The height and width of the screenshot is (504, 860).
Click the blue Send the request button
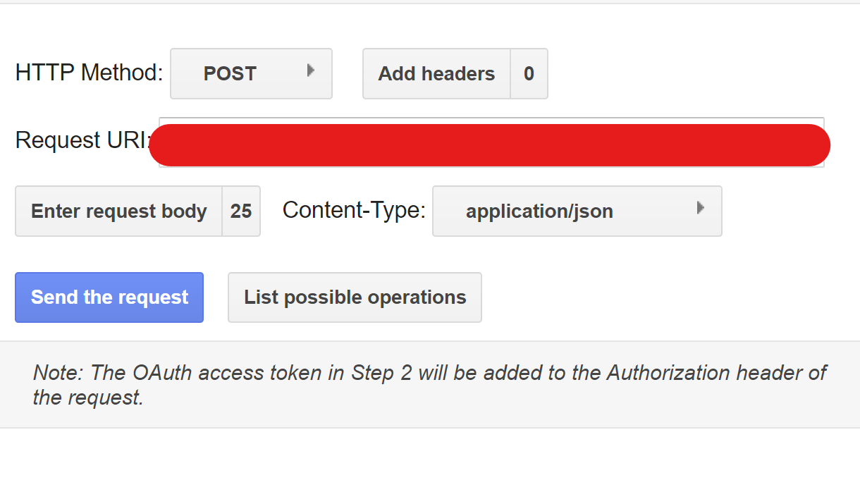point(109,297)
